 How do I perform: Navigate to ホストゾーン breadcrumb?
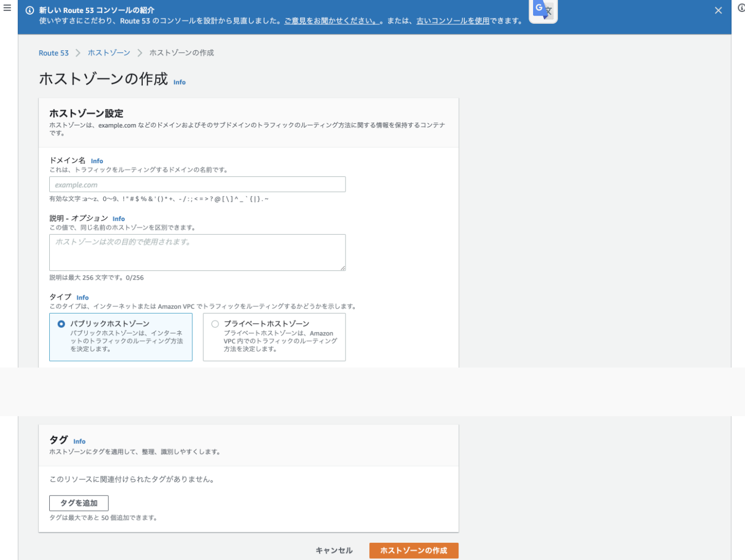tap(109, 53)
